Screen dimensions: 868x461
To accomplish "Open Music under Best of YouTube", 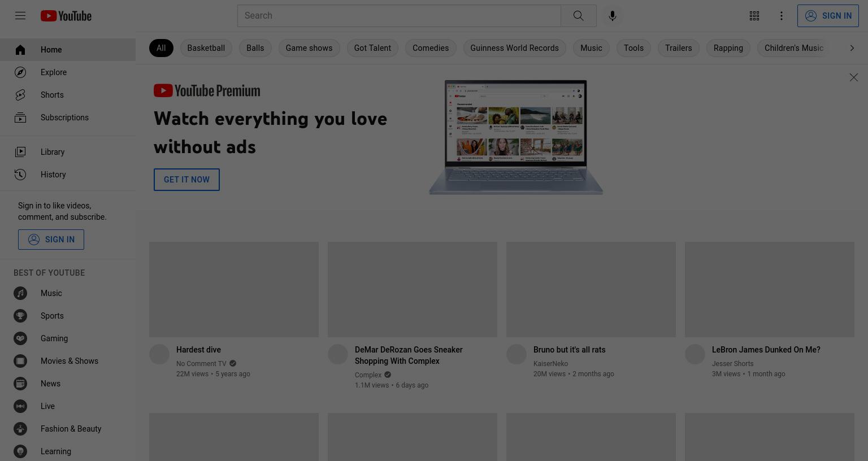I will point(68,293).
